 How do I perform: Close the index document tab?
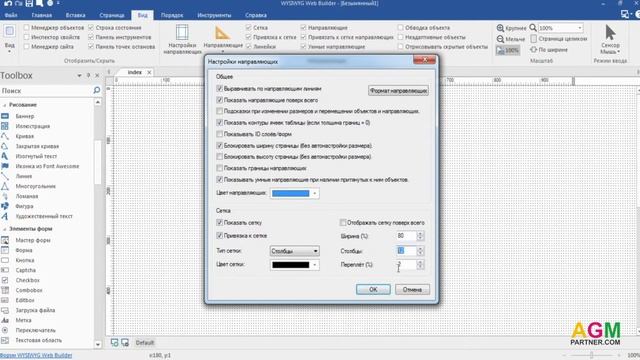pos(149,72)
